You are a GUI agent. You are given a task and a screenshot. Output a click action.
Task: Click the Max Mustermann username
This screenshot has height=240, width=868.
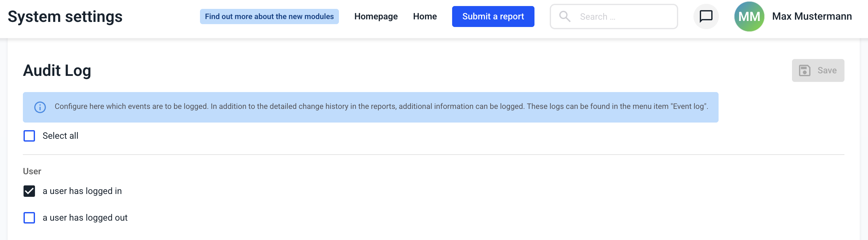(812, 17)
